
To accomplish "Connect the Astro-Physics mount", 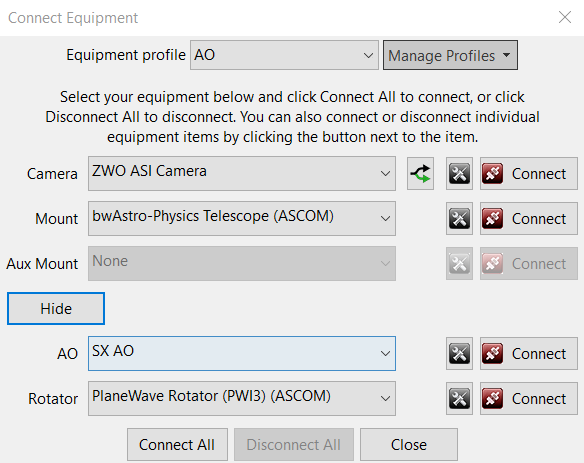I will [x=529, y=219].
